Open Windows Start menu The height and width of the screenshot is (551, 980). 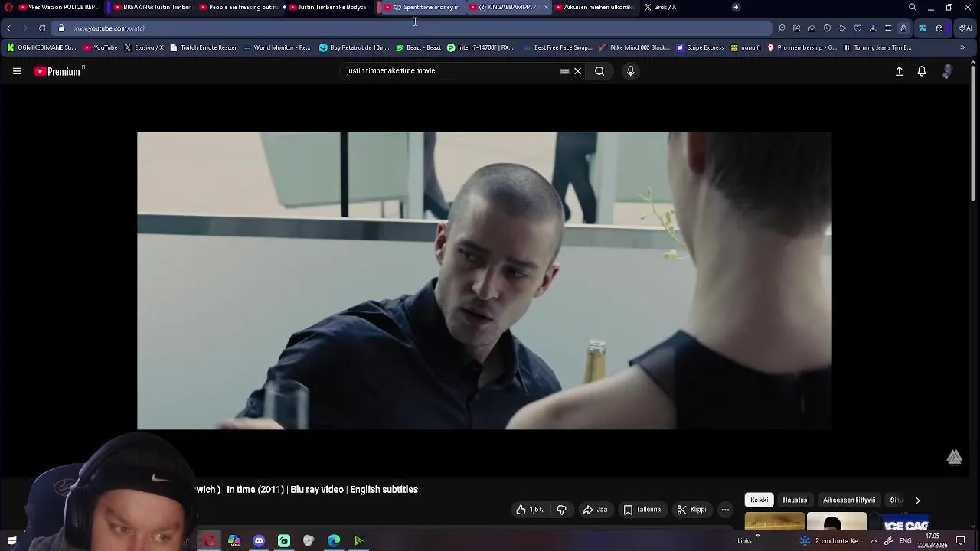coord(11,541)
